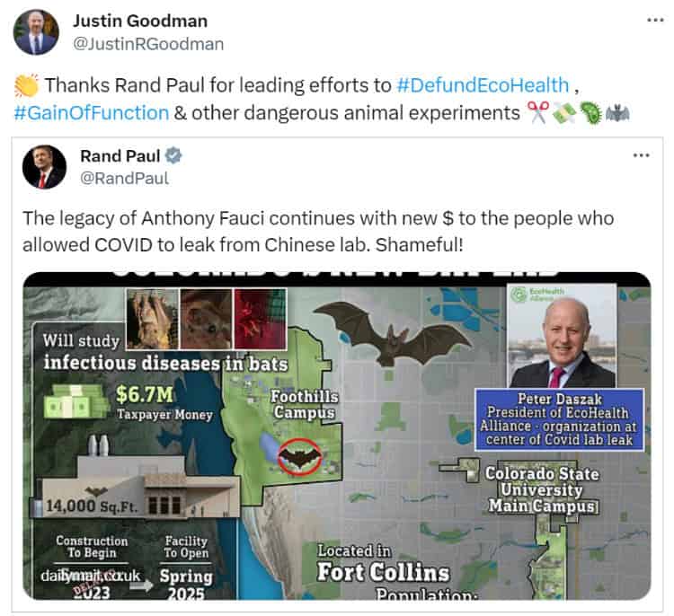674x616 pixels.
Task: Click the Rand Paul display name
Action: (x=120, y=156)
